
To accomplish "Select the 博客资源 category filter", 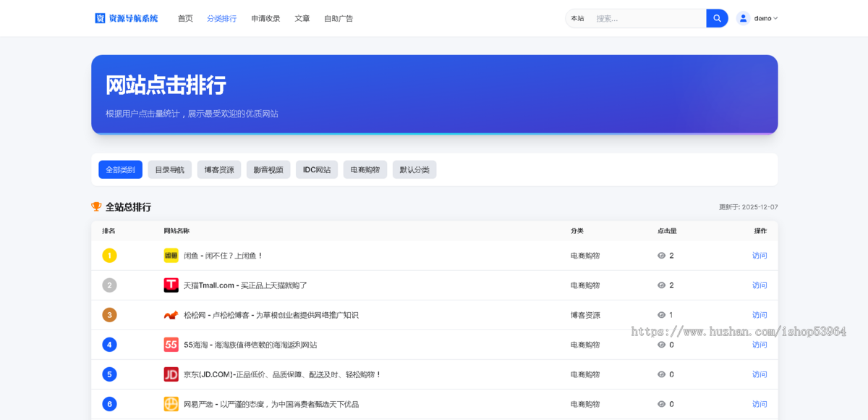I will coord(218,169).
